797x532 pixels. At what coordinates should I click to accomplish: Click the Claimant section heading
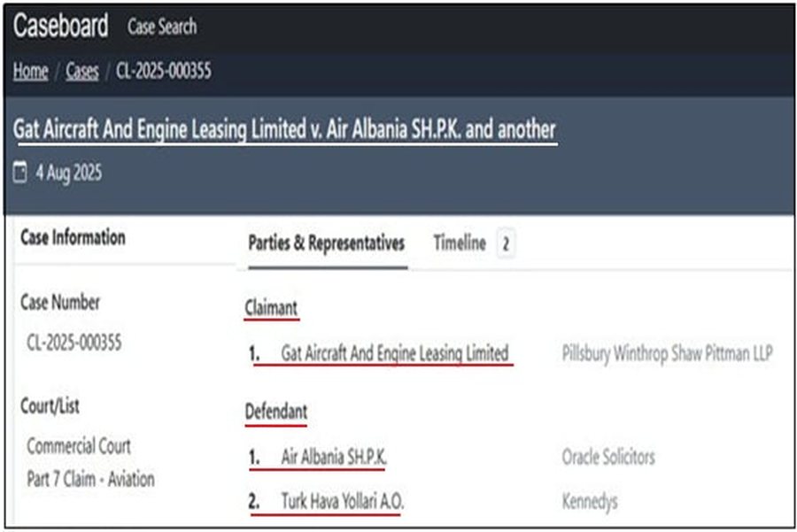271,308
